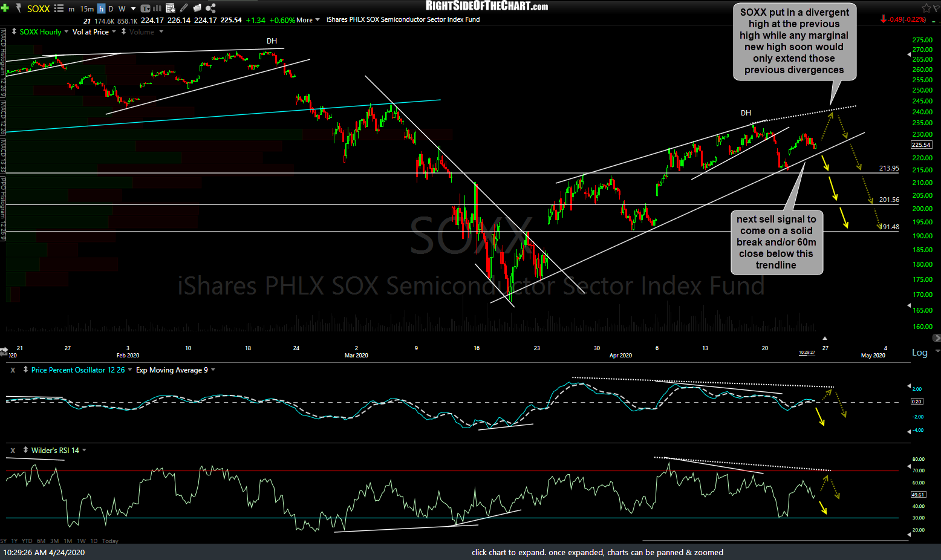Switch to the 15m timeframe
This screenshot has height=560, width=941.
87,8
